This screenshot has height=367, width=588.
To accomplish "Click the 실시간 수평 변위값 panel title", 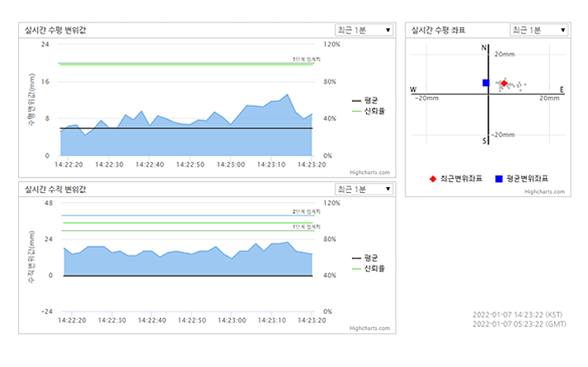I will click(x=55, y=31).
